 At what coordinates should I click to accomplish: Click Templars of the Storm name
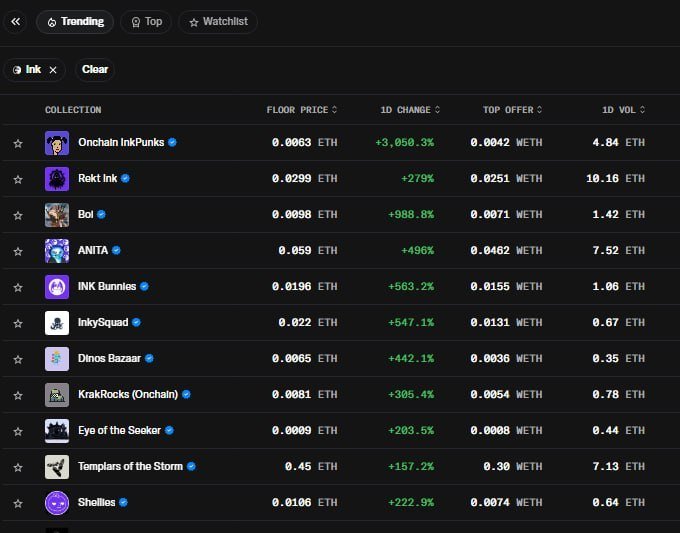[x=130, y=466]
